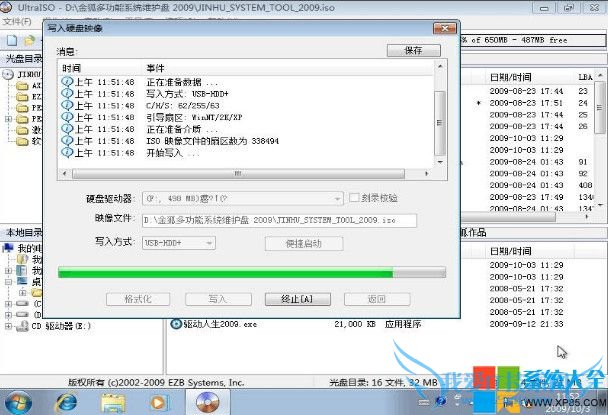Click the info icon beside C/H/S message

click(67, 105)
